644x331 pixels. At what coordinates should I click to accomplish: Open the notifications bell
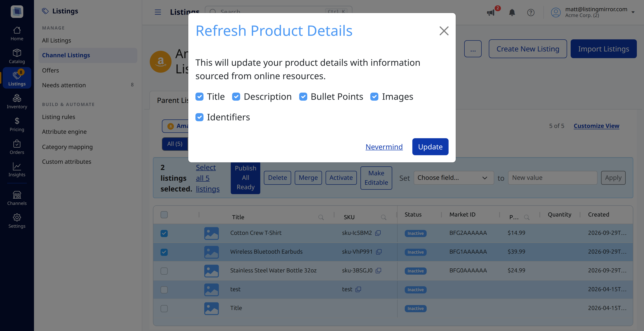pos(512,12)
